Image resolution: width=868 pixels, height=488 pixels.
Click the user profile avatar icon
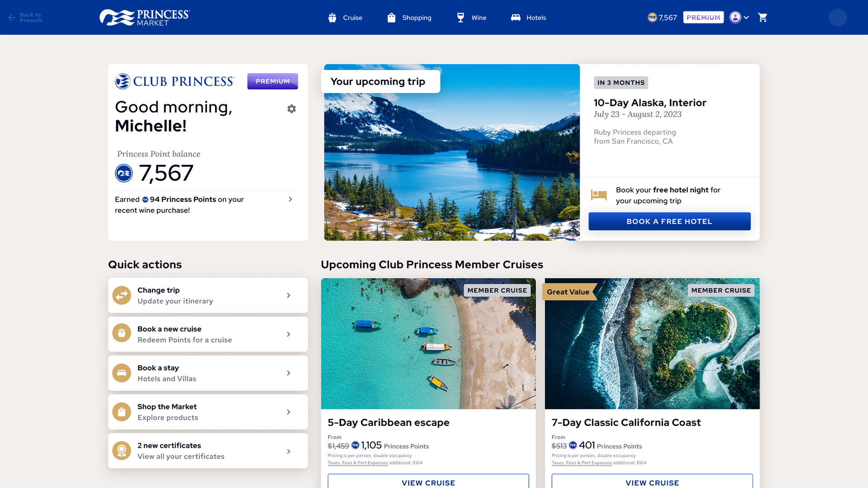coord(735,18)
